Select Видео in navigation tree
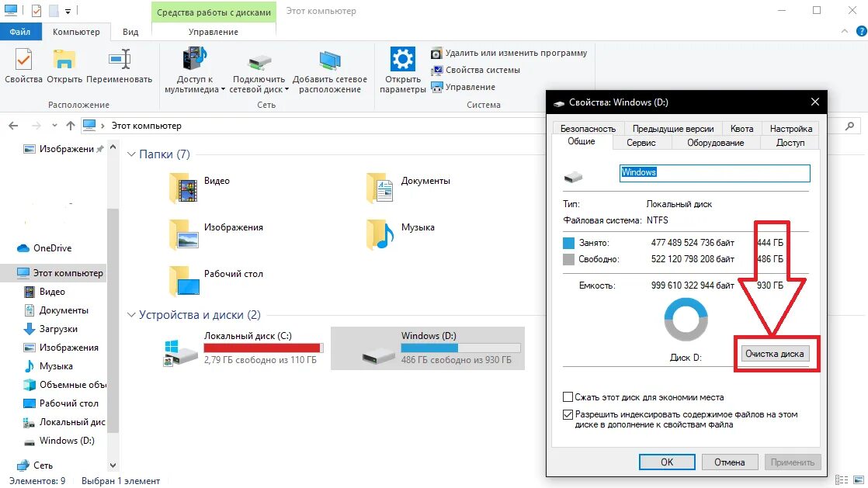Image resolution: width=868 pixels, height=488 pixels. [44, 292]
